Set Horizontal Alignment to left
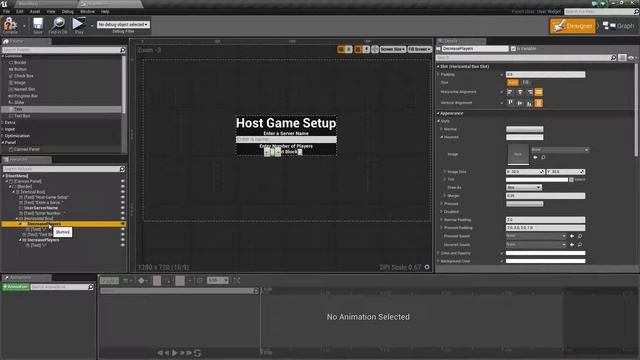This screenshot has width=640, height=360. pos(510,92)
